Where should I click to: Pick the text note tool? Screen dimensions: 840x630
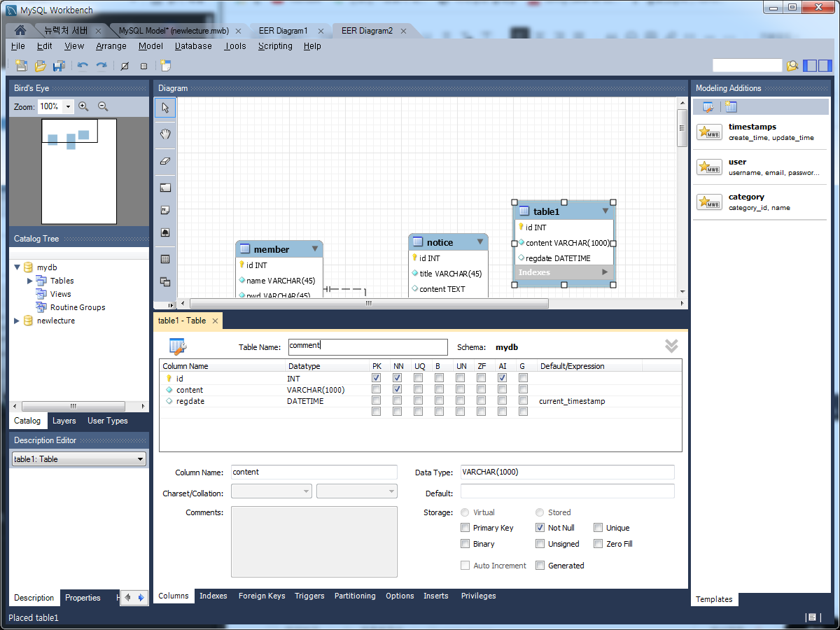[165, 210]
